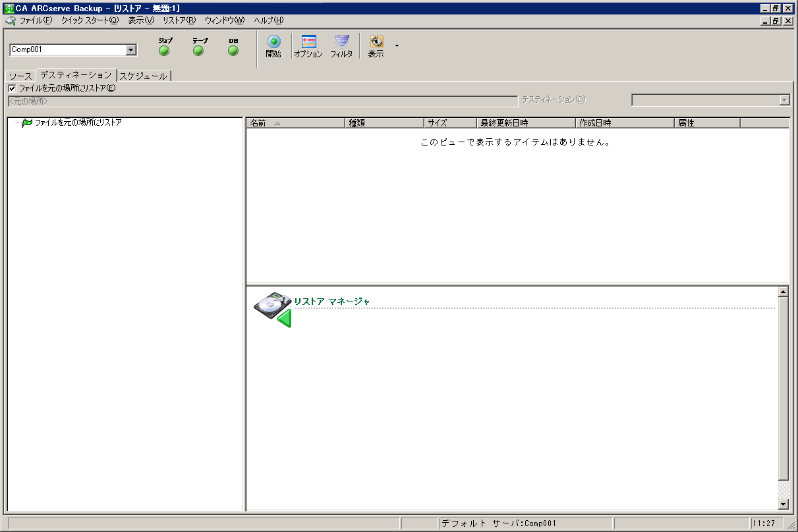Click the 11:27 clock in status bar

(765, 523)
